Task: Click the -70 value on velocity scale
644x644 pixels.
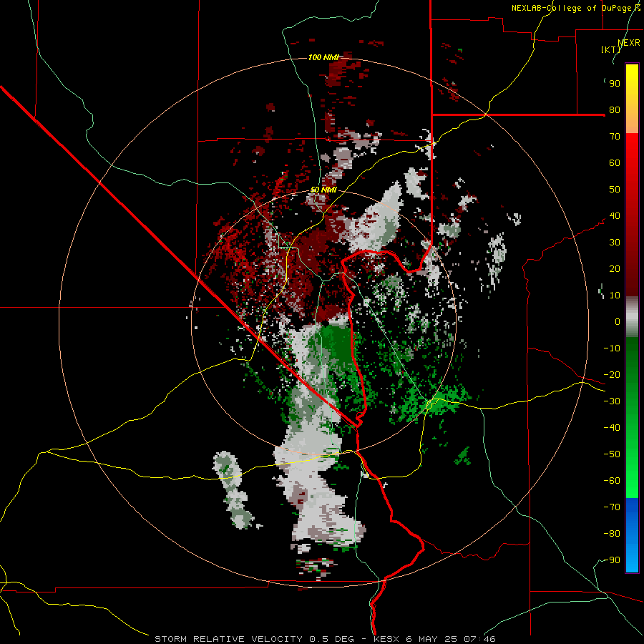Action: click(x=612, y=507)
